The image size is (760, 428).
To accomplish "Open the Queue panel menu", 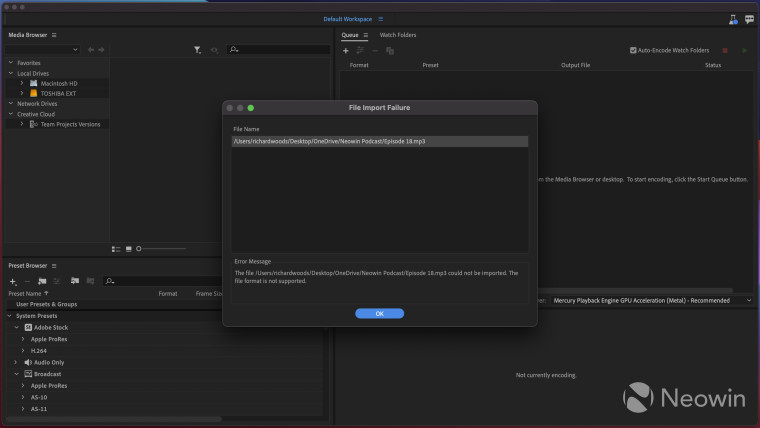I will (x=365, y=35).
